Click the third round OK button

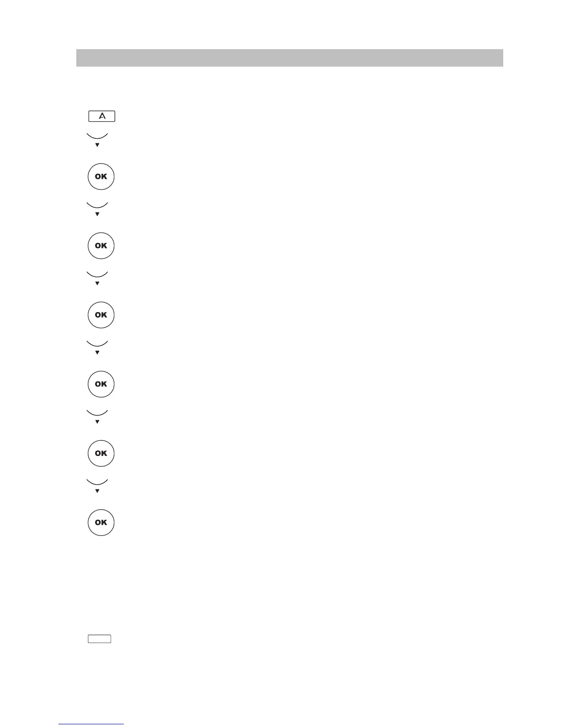(101, 315)
